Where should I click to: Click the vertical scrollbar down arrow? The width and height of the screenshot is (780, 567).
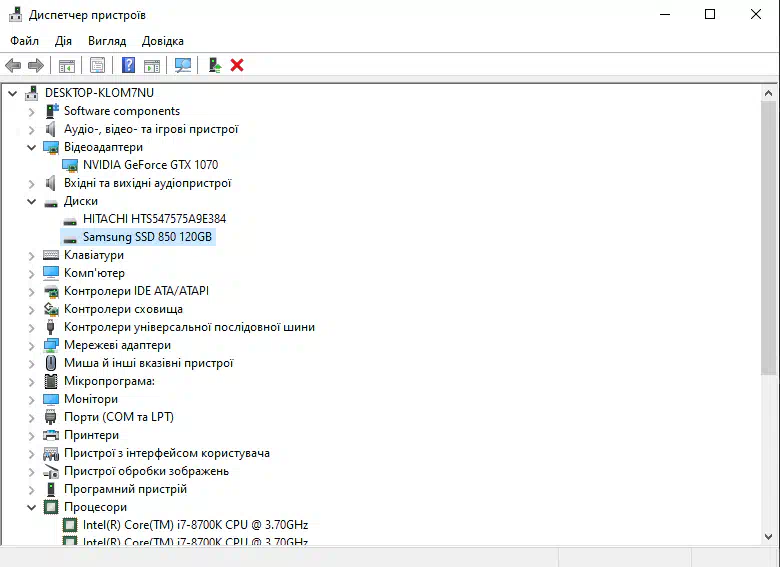click(x=769, y=537)
